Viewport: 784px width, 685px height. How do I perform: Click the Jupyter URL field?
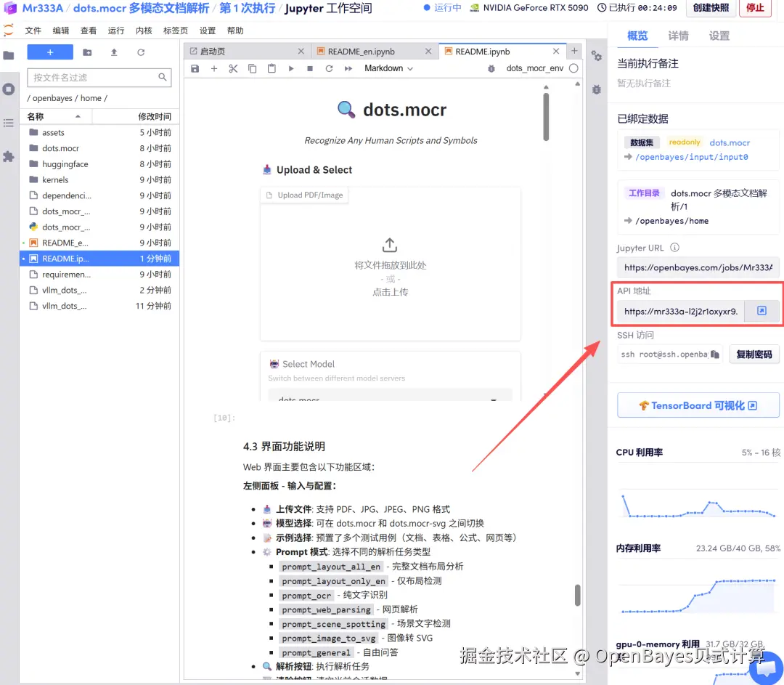(x=698, y=267)
